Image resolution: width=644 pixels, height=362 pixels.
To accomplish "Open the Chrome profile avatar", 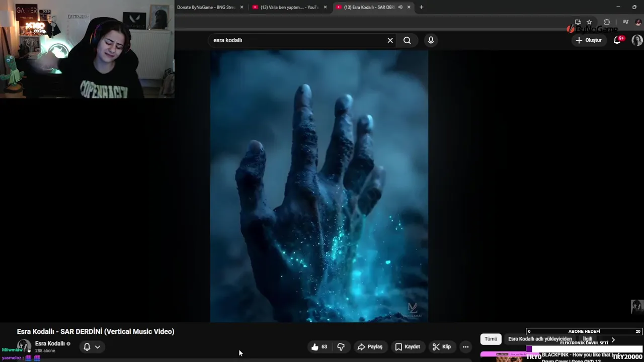I will [638, 22].
